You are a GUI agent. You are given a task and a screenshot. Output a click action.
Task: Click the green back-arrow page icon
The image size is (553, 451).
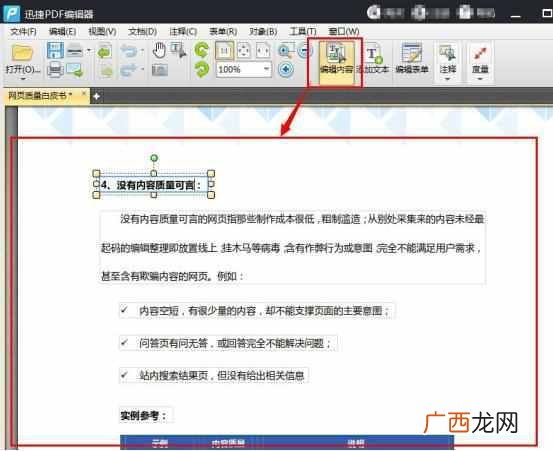point(104,51)
